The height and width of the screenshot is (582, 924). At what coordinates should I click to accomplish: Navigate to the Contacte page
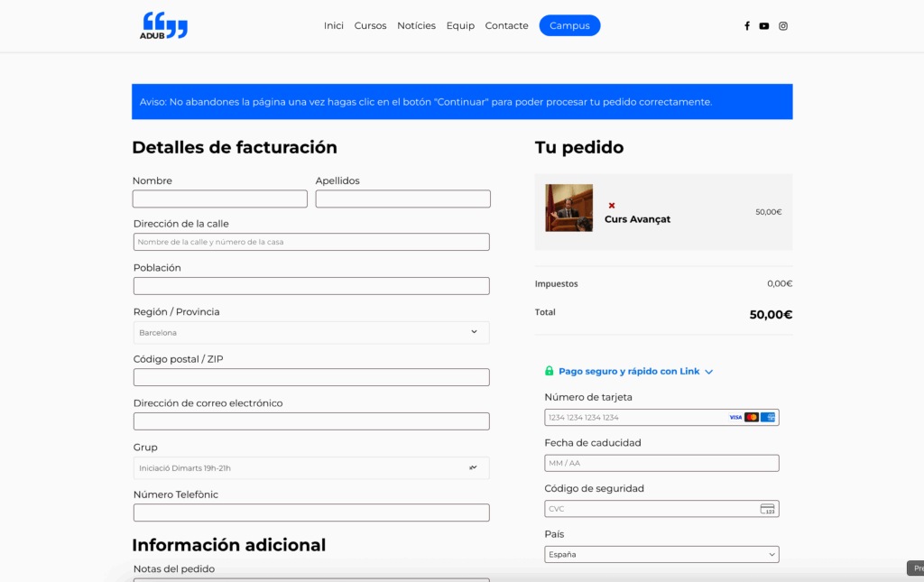(x=506, y=26)
